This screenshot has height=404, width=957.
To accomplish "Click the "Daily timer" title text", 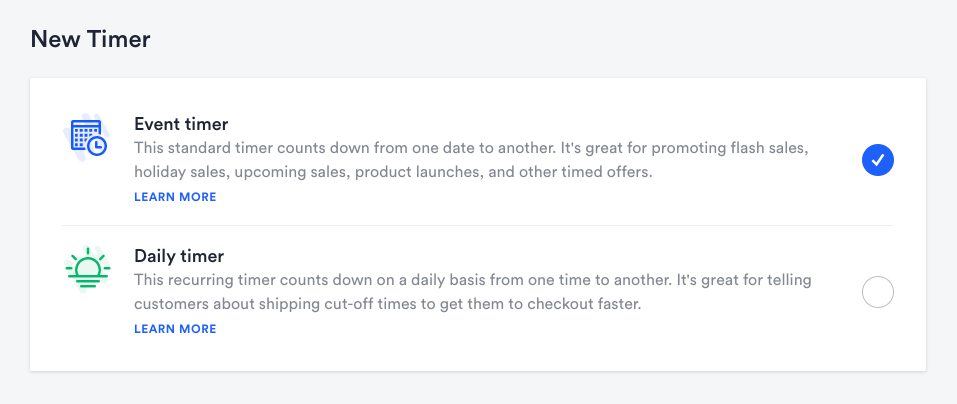I will pyautogui.click(x=179, y=256).
